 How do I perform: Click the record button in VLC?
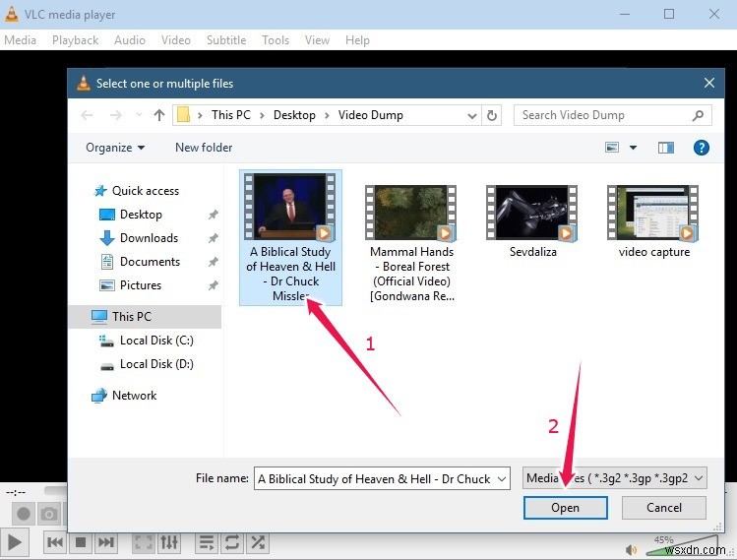pos(23,514)
